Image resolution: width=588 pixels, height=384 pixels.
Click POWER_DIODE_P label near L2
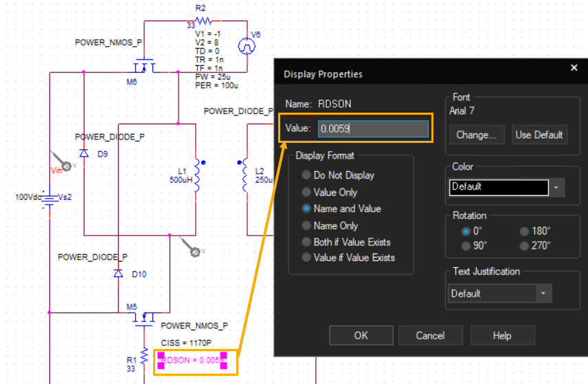(x=238, y=111)
